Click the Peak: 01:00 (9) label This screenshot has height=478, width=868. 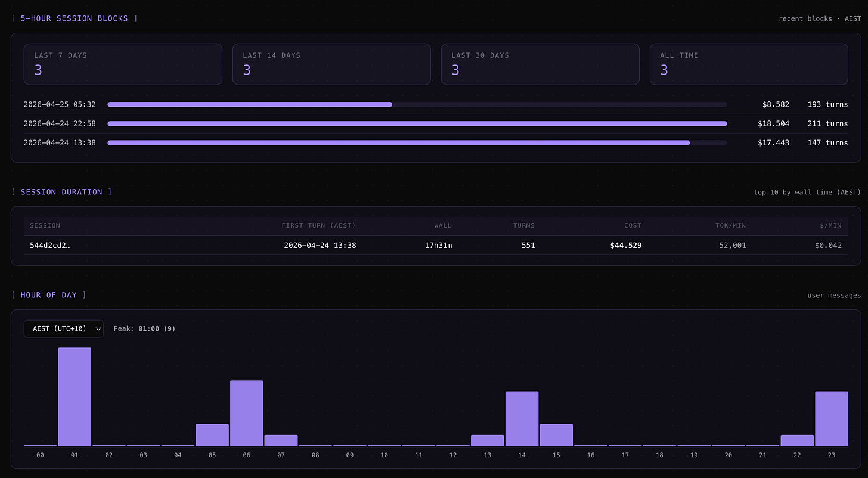point(144,328)
